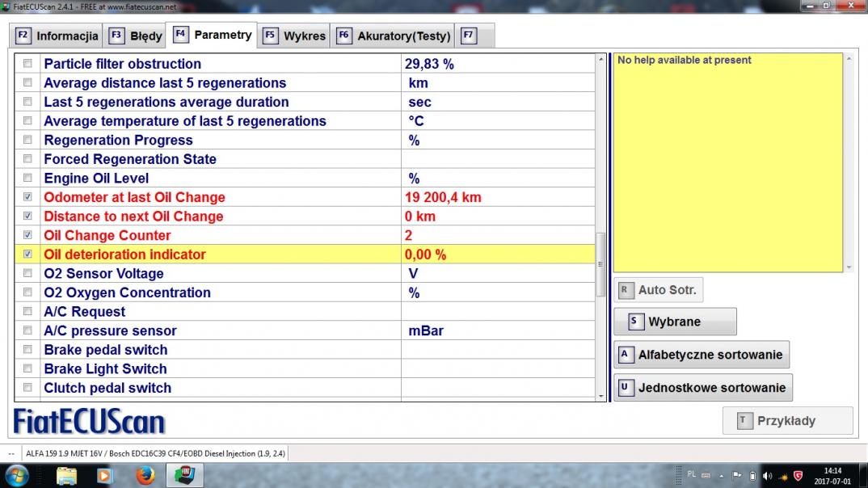This screenshot has height=488, width=868.
Task: Select the 29,83 % value
Action: [x=429, y=64]
